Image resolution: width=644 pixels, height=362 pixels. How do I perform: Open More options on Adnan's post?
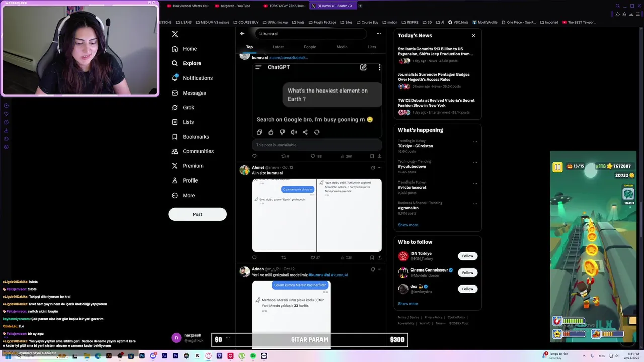379,269
